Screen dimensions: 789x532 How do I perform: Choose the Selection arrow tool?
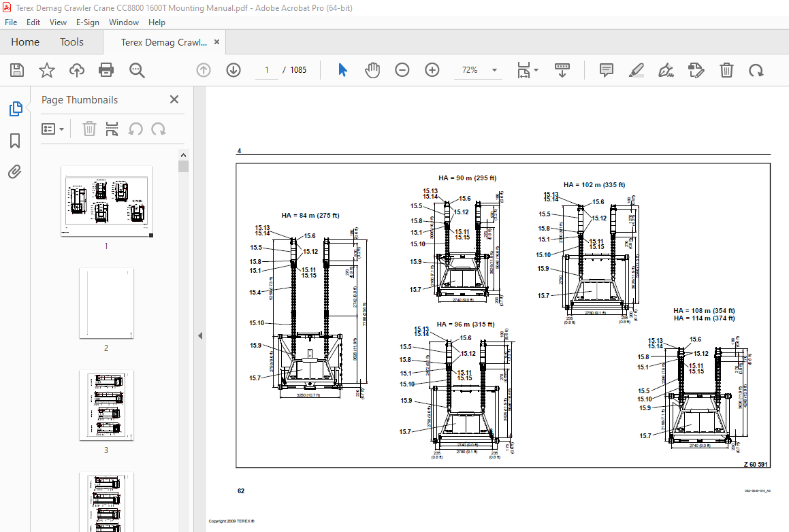[342, 70]
